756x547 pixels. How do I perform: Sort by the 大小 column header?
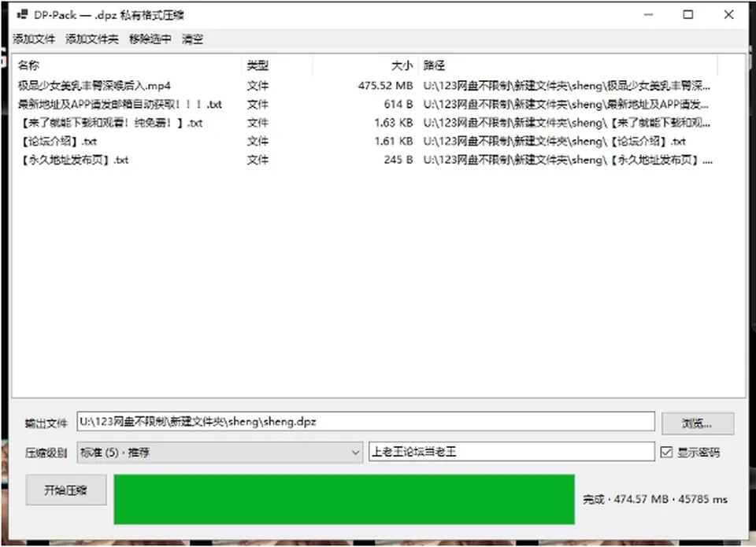point(365,65)
